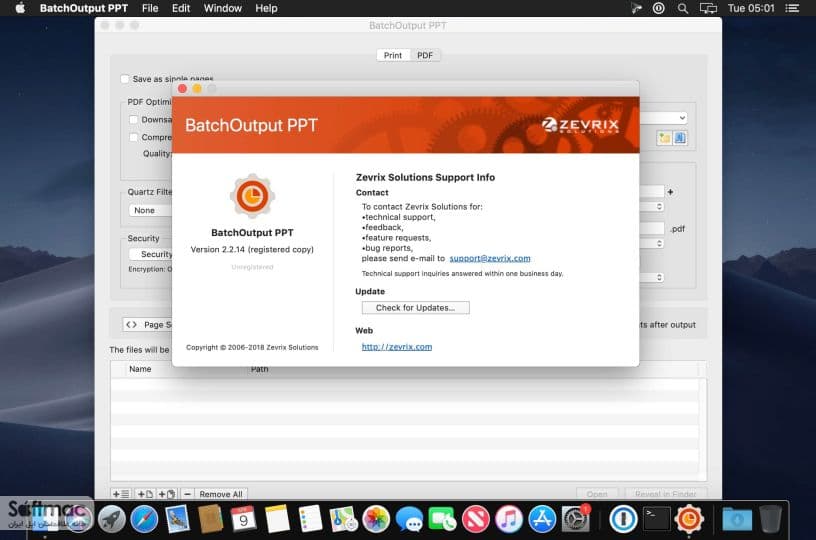Open the Mail app in dock
816x540 pixels.
pyautogui.click(x=177, y=519)
